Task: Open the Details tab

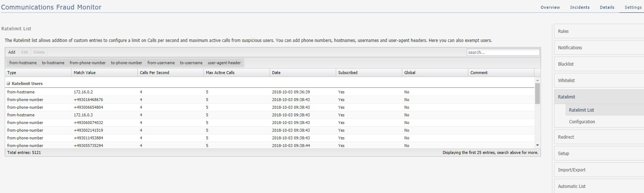Action: pos(607,7)
